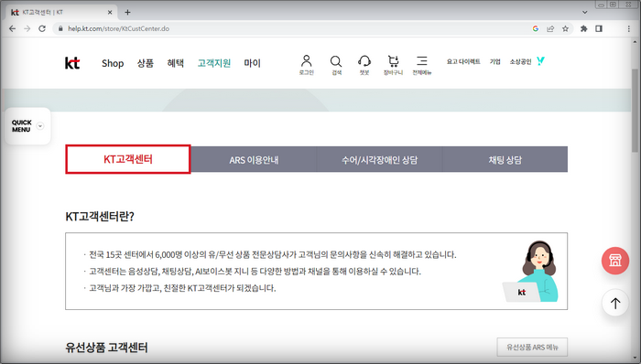This screenshot has width=641, height=364.
Task: Open the Shop menu
Action: point(113,63)
